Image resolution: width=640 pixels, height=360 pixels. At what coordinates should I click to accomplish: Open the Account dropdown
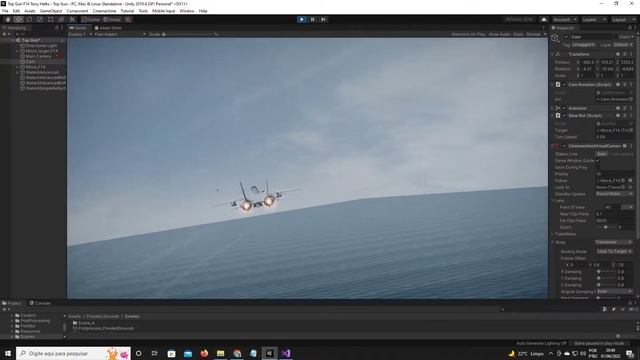click(x=564, y=20)
